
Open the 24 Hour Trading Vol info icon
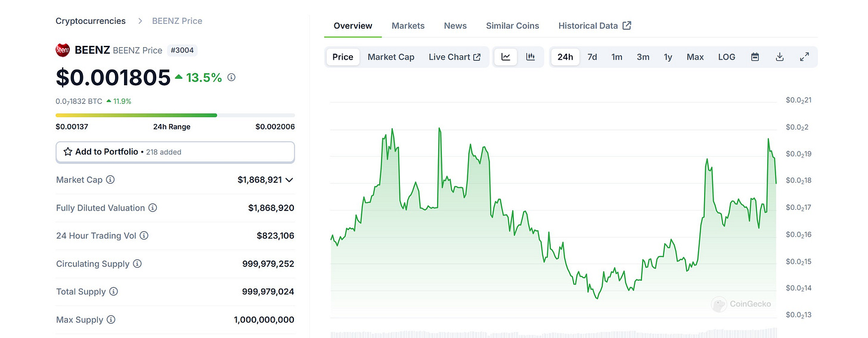tap(144, 235)
